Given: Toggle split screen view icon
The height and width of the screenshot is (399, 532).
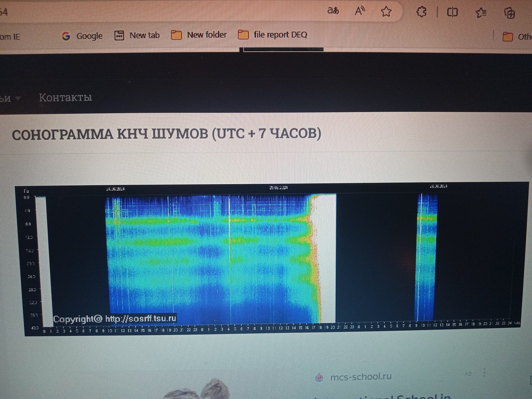Looking at the screenshot, I should click(452, 12).
